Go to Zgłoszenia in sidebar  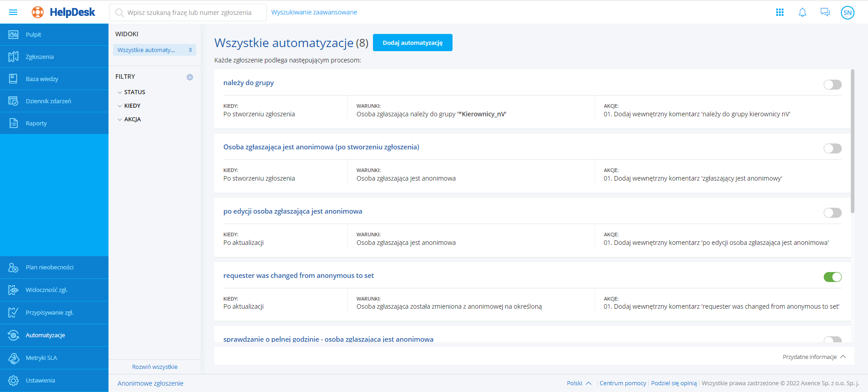tap(40, 57)
